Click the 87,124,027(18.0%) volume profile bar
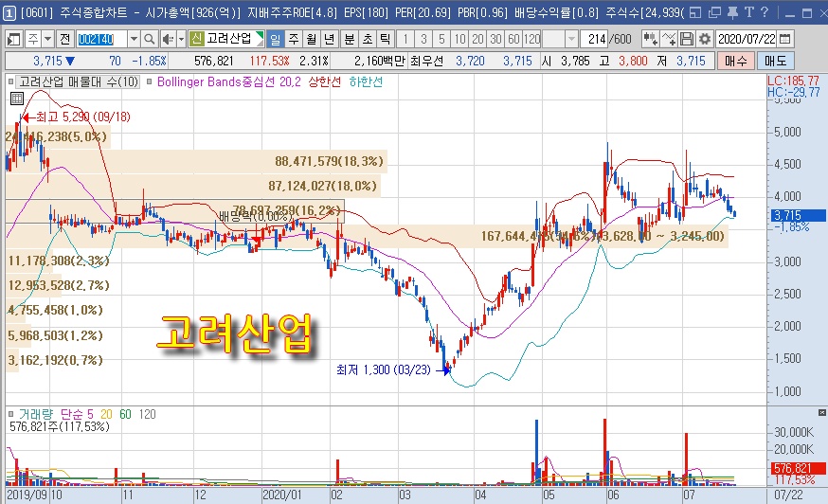 (x=192, y=186)
